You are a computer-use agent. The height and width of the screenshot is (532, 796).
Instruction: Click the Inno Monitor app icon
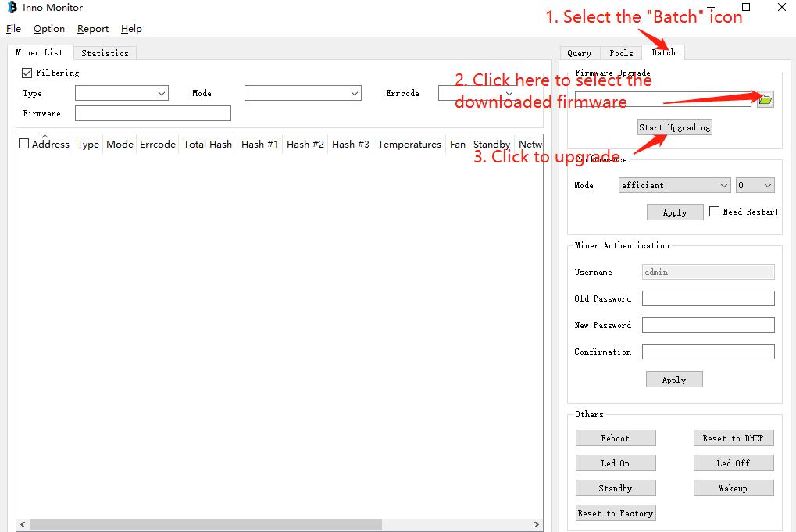click(x=12, y=8)
